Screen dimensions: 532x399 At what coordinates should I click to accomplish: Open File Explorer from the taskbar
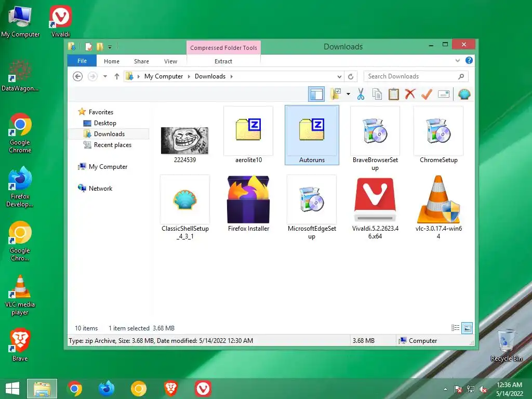(42, 389)
